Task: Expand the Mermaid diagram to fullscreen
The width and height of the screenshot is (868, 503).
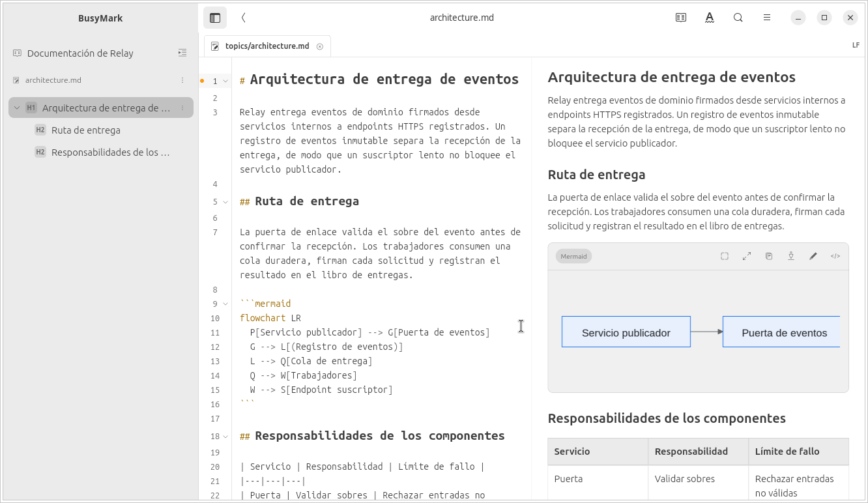Action: [x=747, y=256]
